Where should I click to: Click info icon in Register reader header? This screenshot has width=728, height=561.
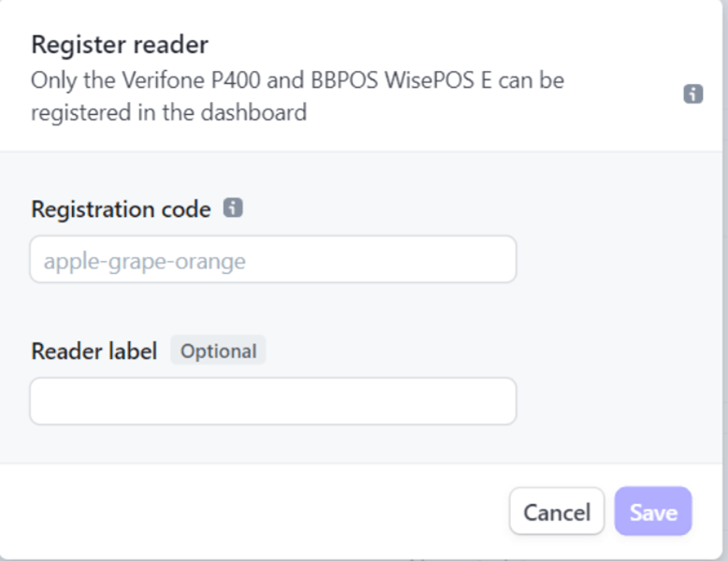tap(692, 93)
